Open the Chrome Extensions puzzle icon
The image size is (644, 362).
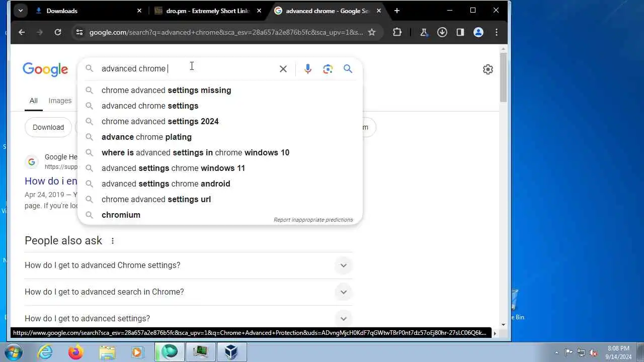(397, 32)
